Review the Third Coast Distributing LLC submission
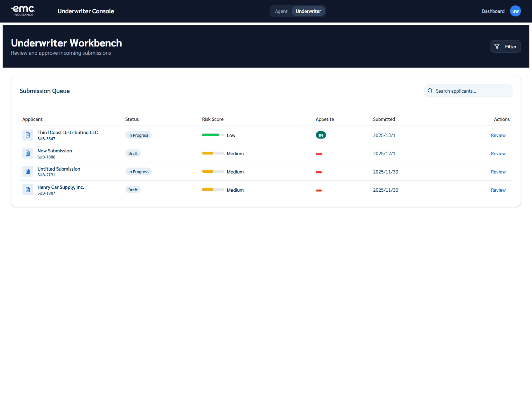Image resolution: width=532 pixels, height=412 pixels. click(498, 135)
